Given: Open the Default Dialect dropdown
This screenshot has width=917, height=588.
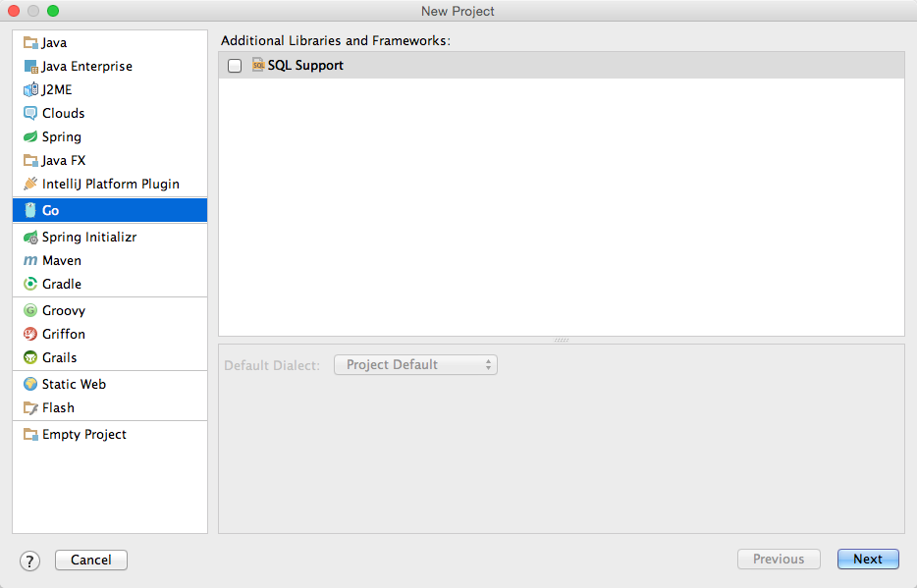Looking at the screenshot, I should tap(415, 364).
